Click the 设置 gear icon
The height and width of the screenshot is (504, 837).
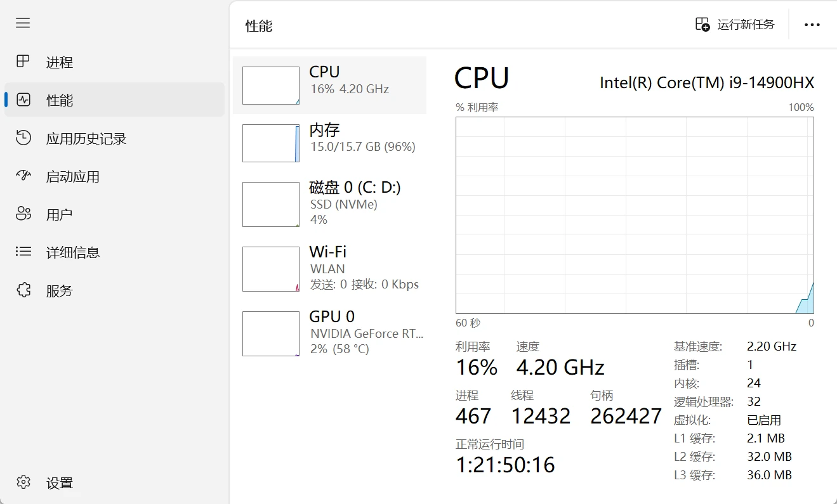point(23,482)
